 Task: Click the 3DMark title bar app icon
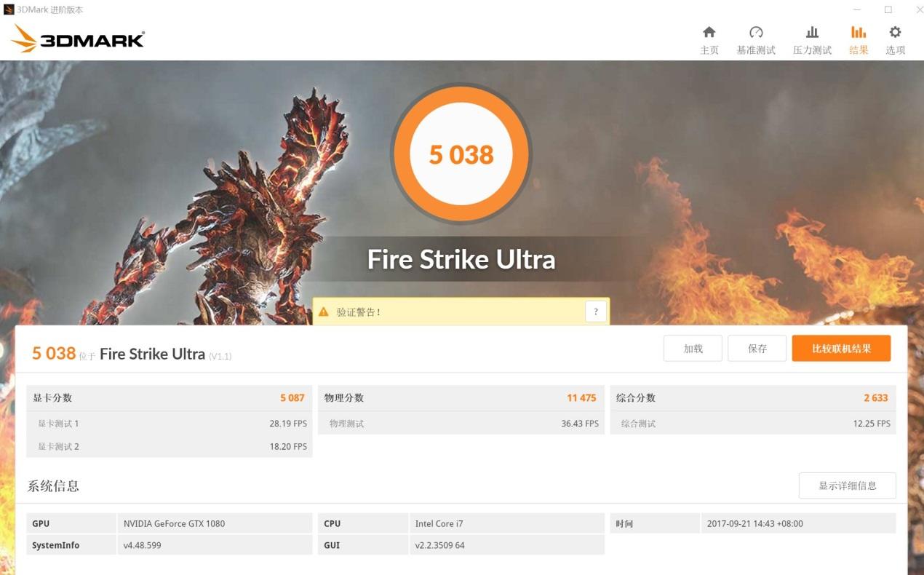point(9,9)
